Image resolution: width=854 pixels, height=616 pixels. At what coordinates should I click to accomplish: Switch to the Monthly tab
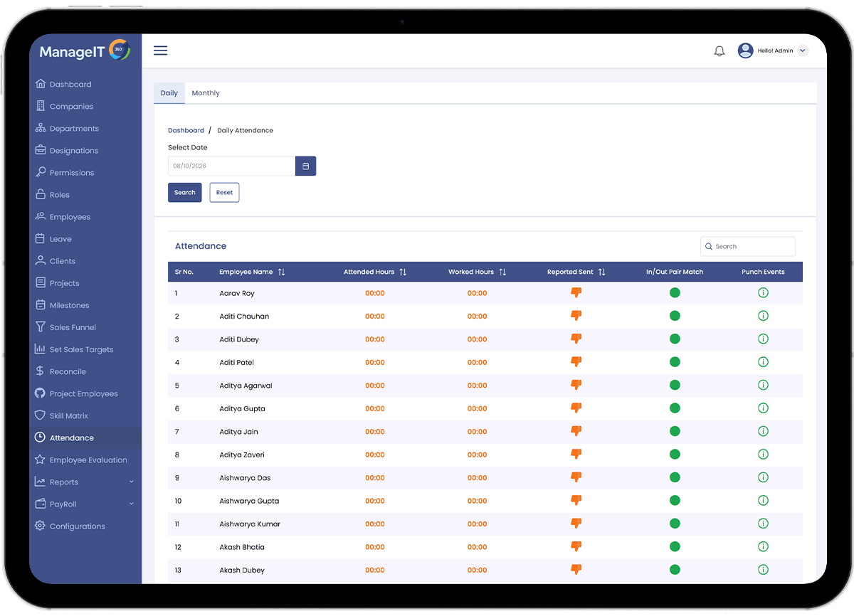[206, 93]
